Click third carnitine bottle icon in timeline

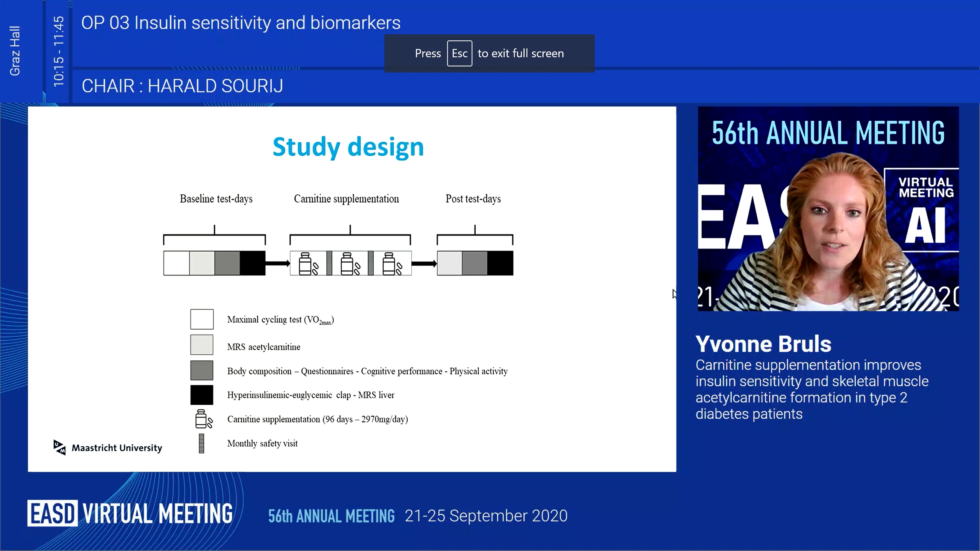pyautogui.click(x=391, y=264)
